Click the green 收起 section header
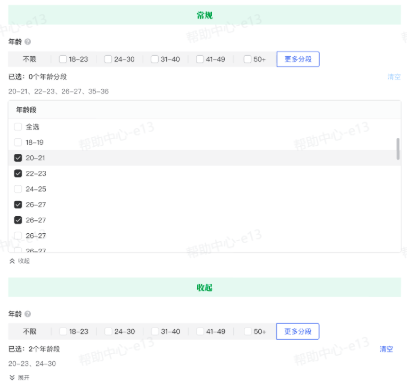 205,287
